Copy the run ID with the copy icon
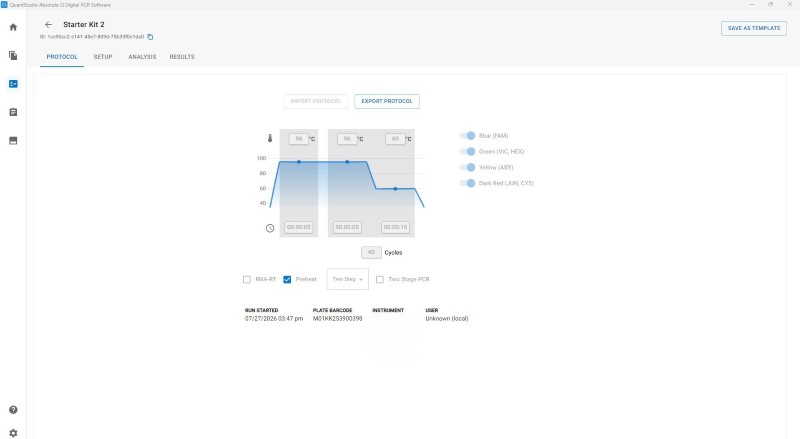The image size is (800, 439). click(150, 37)
